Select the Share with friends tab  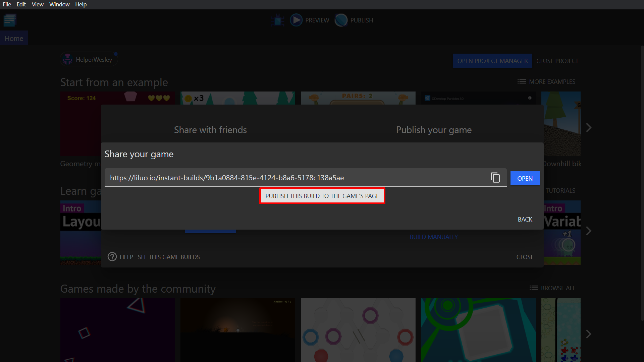tap(210, 130)
